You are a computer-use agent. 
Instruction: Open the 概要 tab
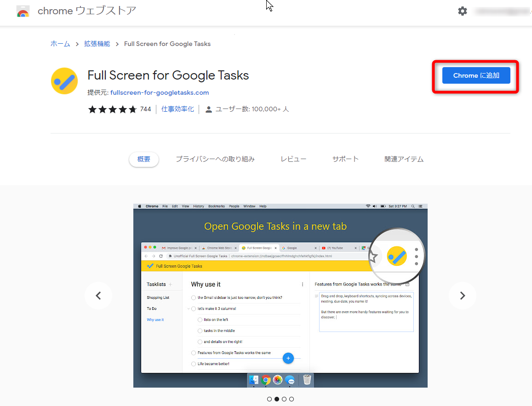144,159
